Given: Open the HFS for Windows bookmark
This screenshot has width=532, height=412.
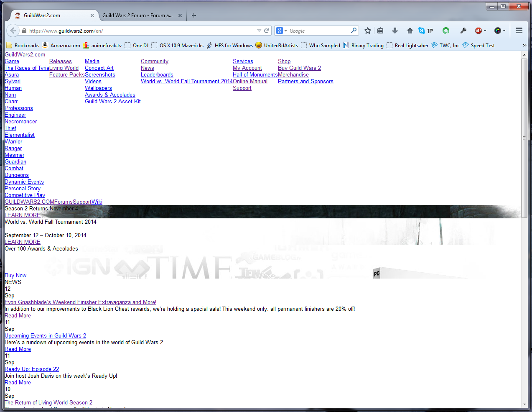Looking at the screenshot, I should point(229,46).
